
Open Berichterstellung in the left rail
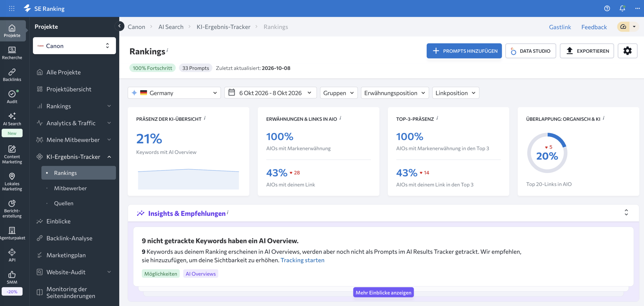[12, 209]
